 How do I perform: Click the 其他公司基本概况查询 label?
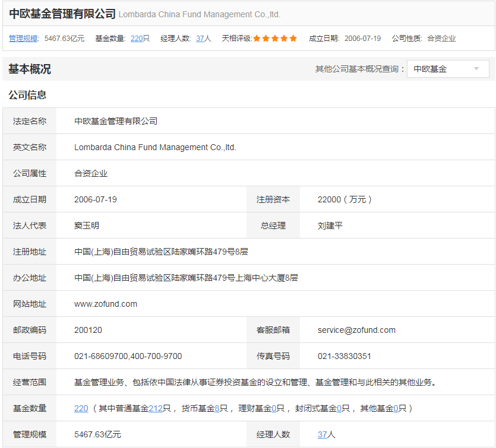(x=359, y=69)
